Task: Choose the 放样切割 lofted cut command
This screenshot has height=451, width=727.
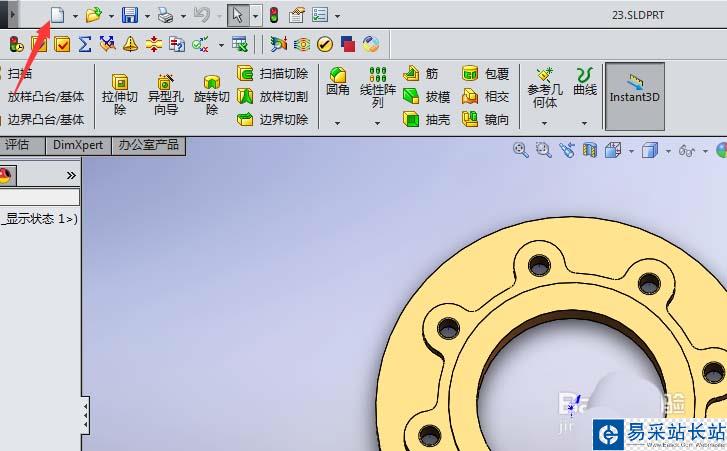Action: (273, 96)
